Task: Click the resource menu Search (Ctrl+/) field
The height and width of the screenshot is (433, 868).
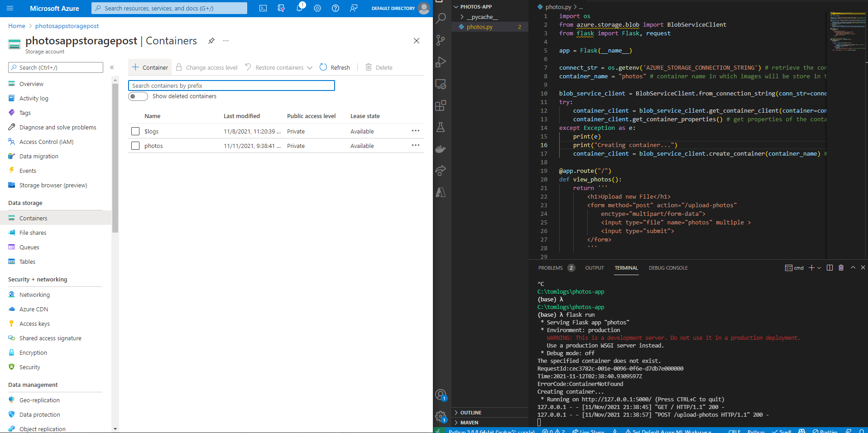Action: (56, 67)
